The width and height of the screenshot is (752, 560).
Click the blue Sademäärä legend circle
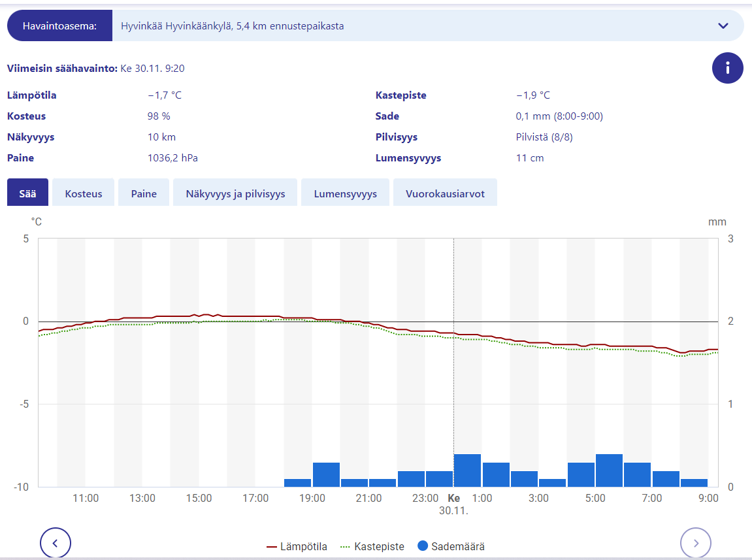423,546
